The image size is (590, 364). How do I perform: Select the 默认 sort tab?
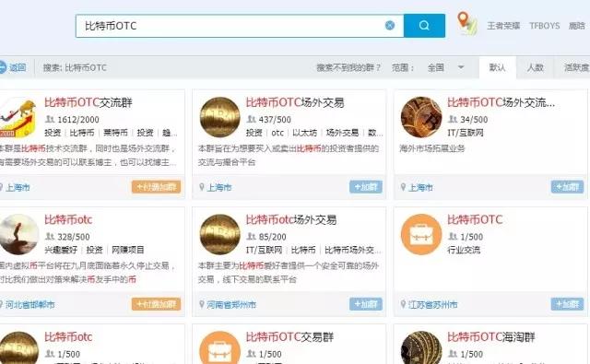(x=498, y=67)
